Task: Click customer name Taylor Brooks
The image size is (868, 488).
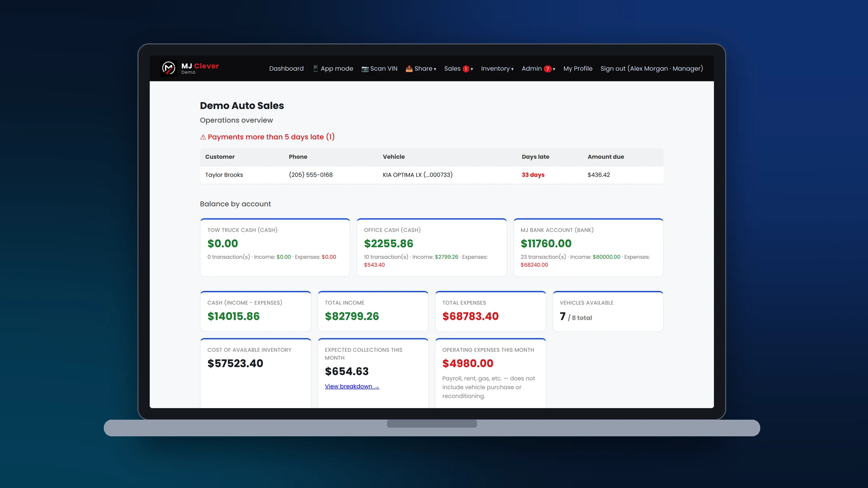Action: 224,175
